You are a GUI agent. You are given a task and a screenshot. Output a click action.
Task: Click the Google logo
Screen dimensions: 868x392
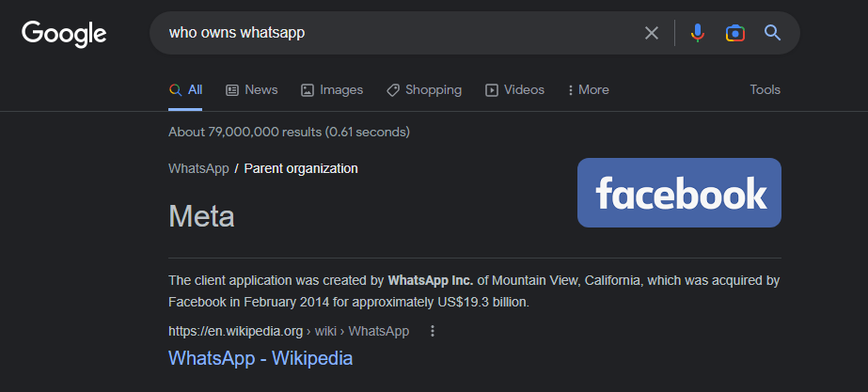(64, 34)
